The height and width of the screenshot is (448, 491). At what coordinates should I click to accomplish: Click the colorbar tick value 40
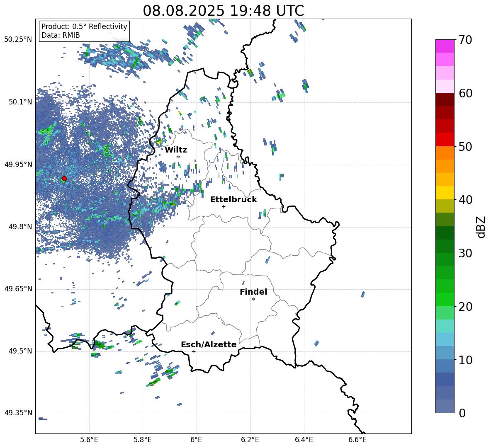coord(466,200)
